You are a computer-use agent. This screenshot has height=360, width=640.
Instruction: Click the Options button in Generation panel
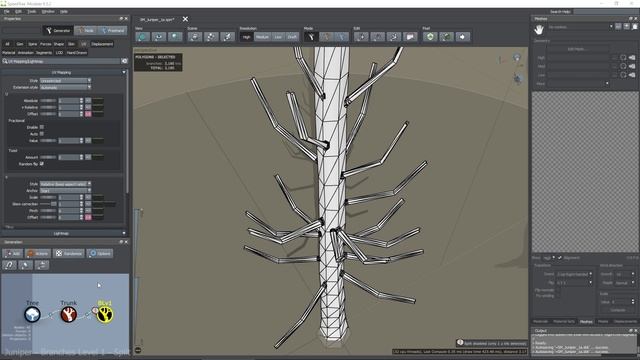(x=100, y=253)
